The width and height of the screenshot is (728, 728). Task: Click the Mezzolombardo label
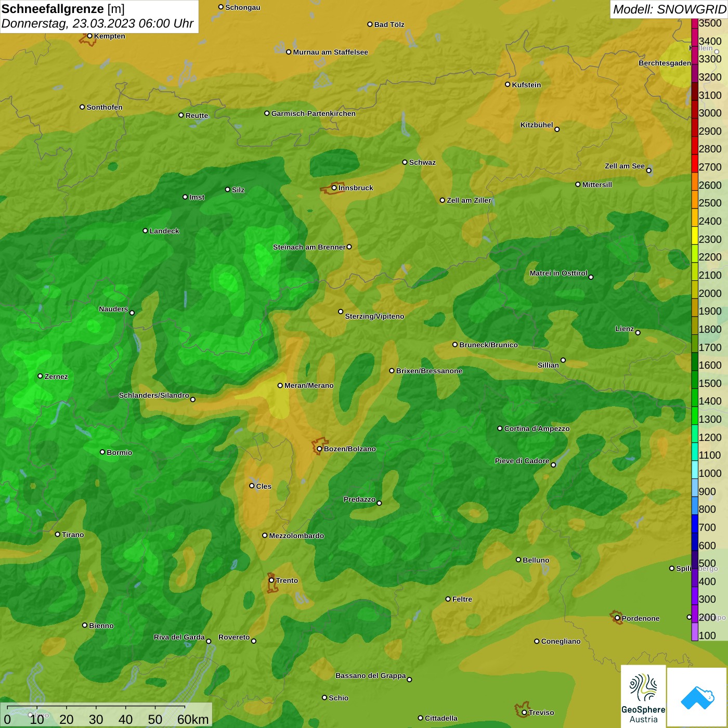(296, 536)
